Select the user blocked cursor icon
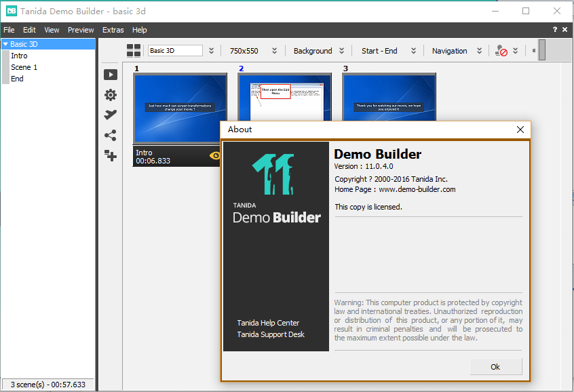Screen dimensions: 574x392 tap(501, 50)
